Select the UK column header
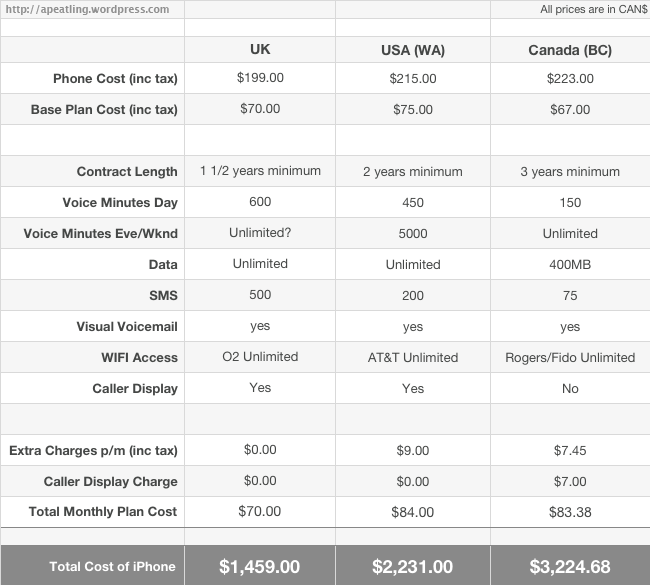Viewport: 650px width, 585px height. point(260,49)
